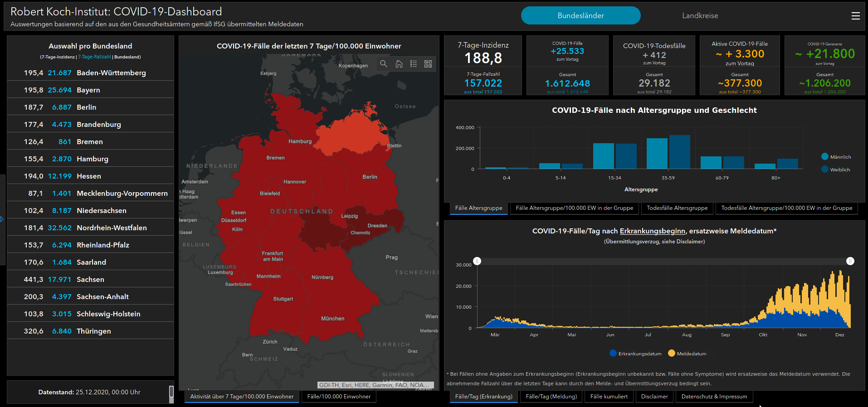This screenshot has height=407, width=868.
Task: Switch to the Bundesländer view
Action: point(580,15)
